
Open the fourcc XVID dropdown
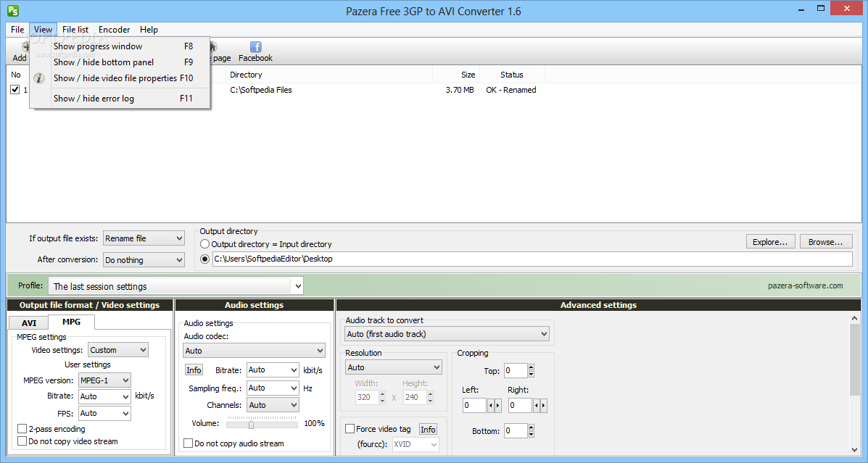click(416, 444)
